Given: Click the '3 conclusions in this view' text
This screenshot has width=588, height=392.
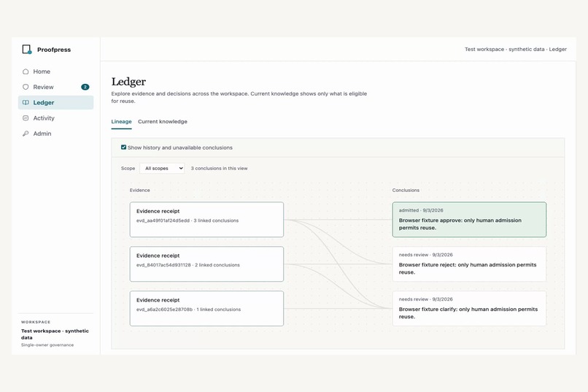Looking at the screenshot, I should [x=219, y=169].
